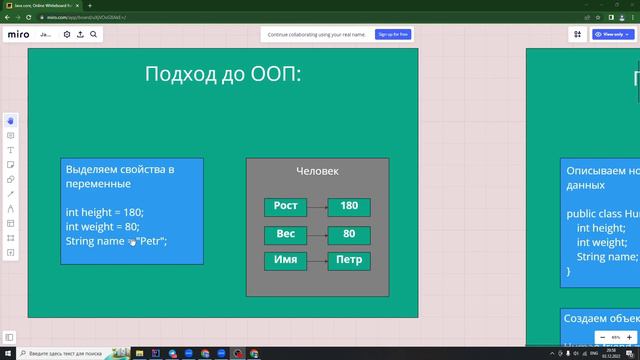Select the frame tool
640x360 pixels.
pos(11,238)
